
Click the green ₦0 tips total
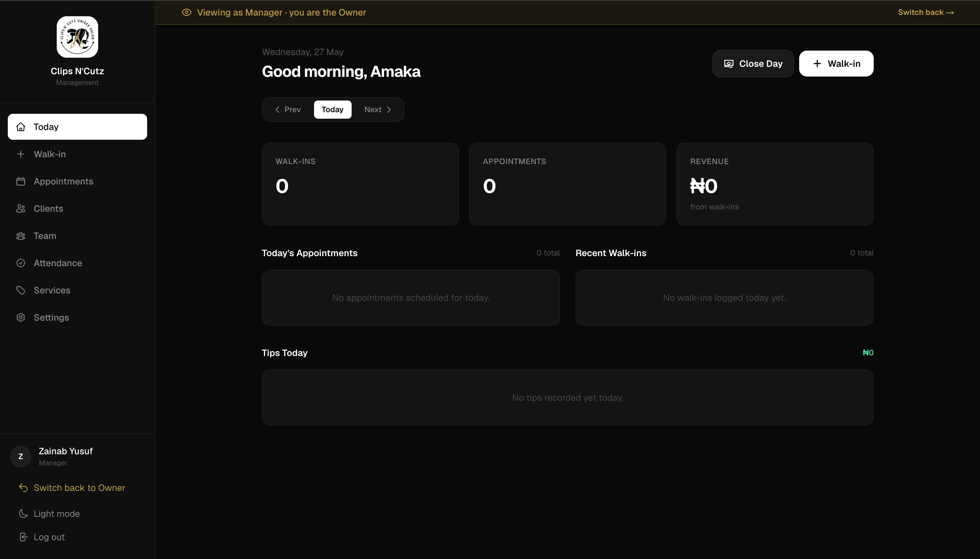point(868,352)
